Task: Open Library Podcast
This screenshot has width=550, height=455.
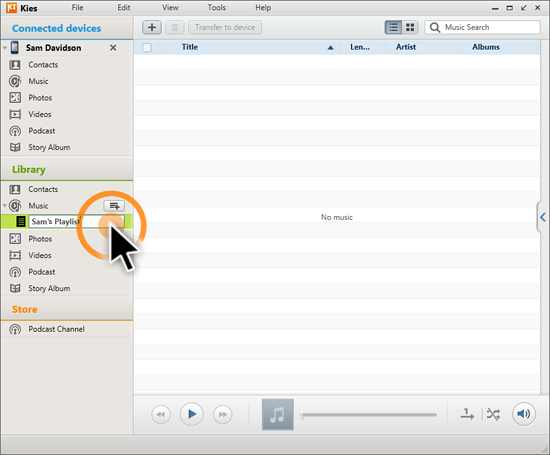Action: (42, 272)
